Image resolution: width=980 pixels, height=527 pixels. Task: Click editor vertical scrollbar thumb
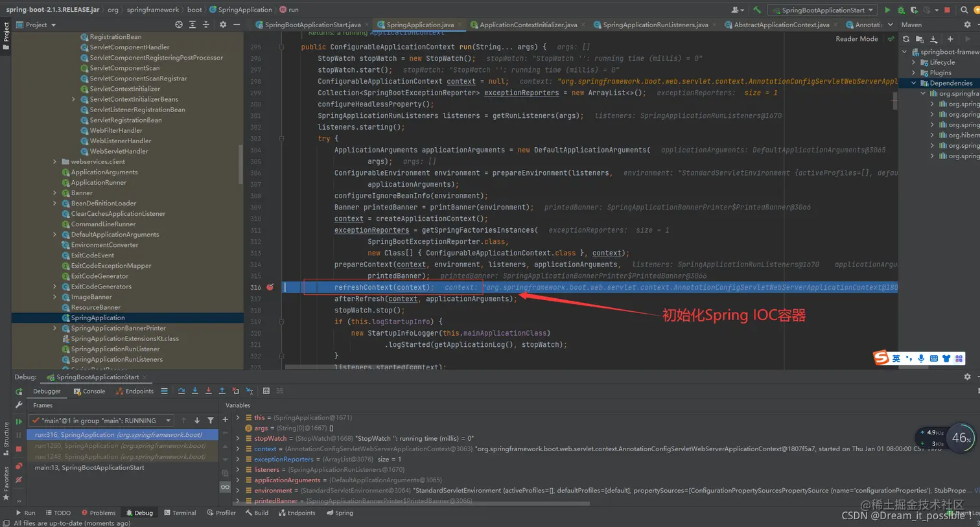(895, 100)
